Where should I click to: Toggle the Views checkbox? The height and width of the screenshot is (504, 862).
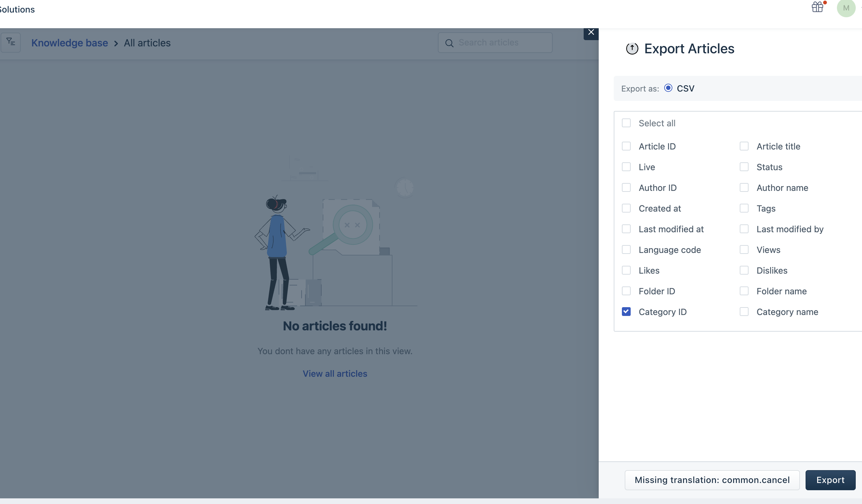(x=744, y=249)
